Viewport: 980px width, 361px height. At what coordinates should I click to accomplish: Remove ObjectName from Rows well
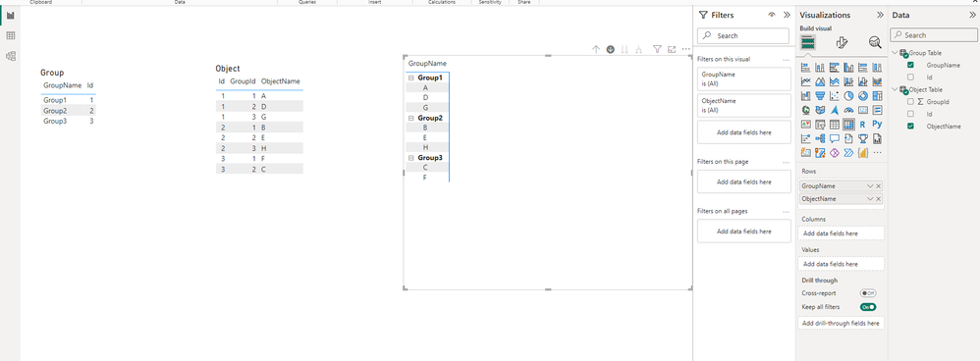click(x=878, y=198)
